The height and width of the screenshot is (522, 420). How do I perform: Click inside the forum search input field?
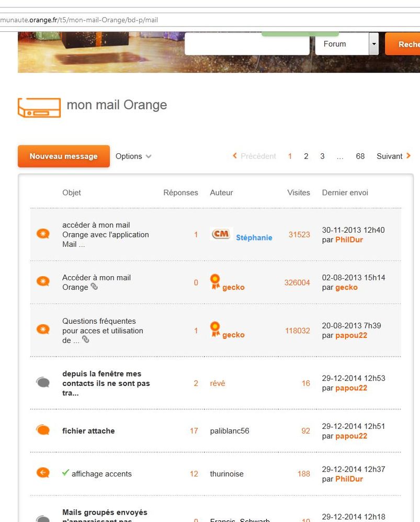point(246,44)
